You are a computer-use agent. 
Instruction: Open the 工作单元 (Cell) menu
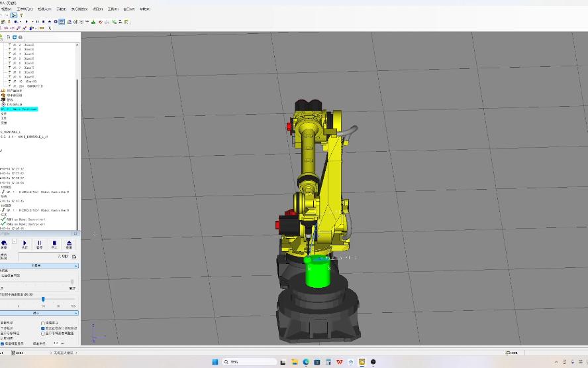click(24, 9)
